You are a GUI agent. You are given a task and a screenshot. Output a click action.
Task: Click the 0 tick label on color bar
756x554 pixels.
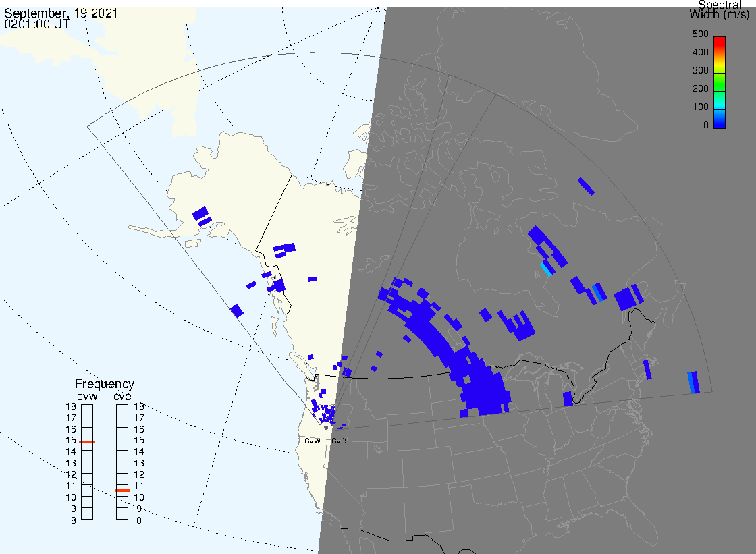pyautogui.click(x=706, y=126)
